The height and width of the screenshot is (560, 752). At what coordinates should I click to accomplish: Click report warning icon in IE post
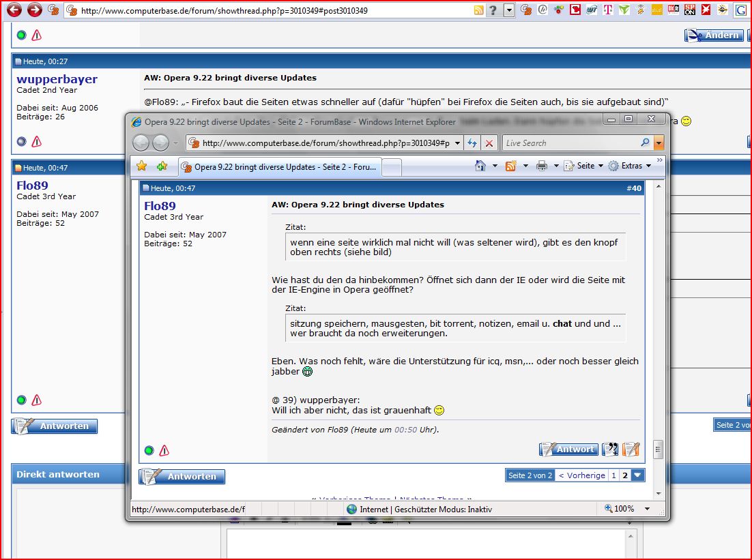(164, 450)
